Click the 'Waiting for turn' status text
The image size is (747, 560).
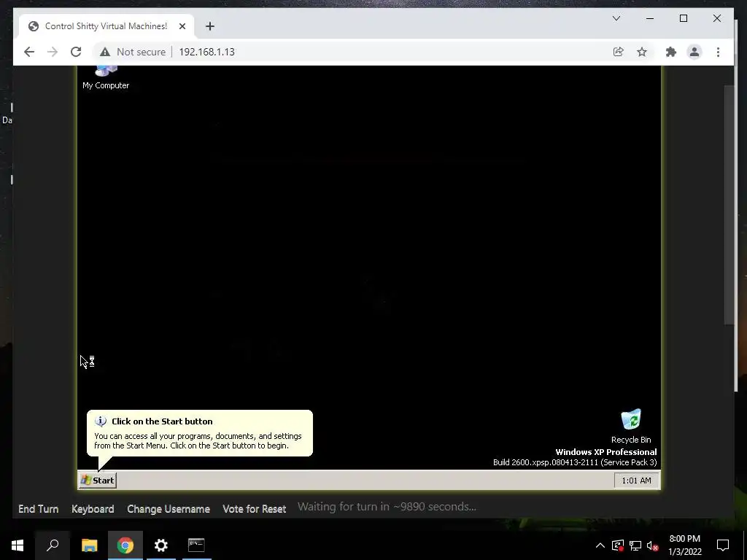[387, 507]
